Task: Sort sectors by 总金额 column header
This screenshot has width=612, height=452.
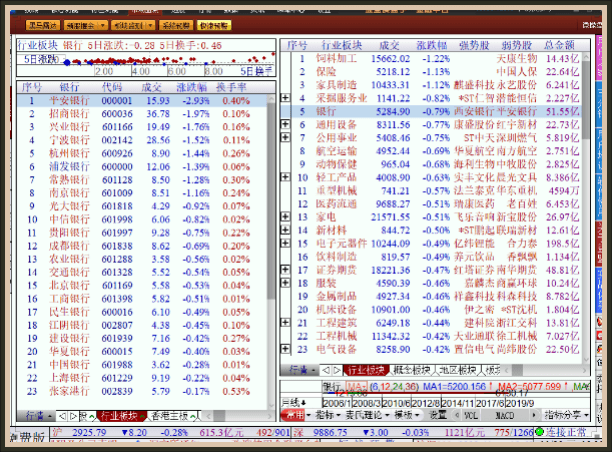Action: coord(559,45)
